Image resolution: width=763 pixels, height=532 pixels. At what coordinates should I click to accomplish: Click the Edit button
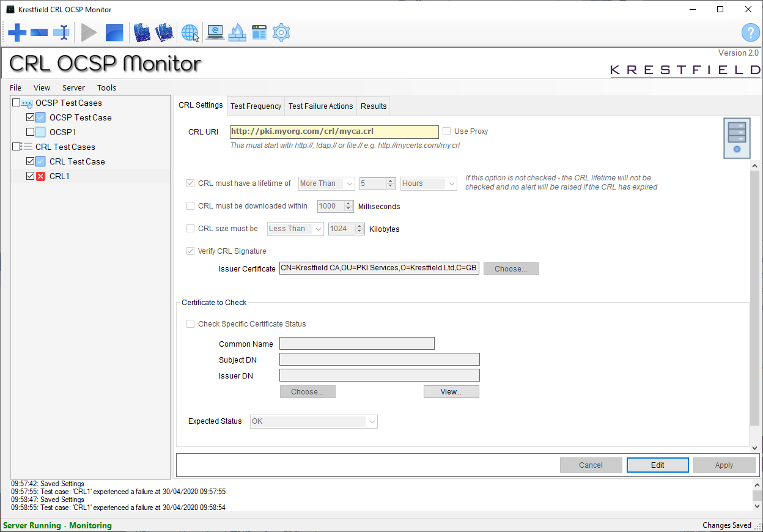click(x=657, y=465)
